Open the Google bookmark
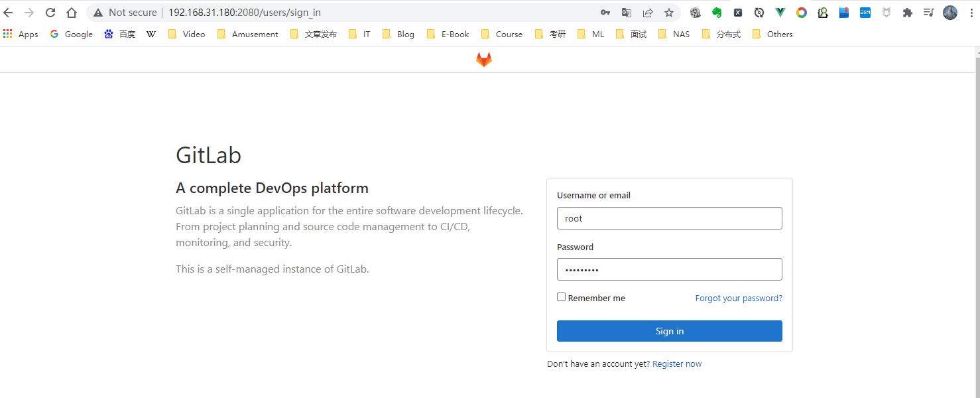The height and width of the screenshot is (398, 980). click(71, 34)
